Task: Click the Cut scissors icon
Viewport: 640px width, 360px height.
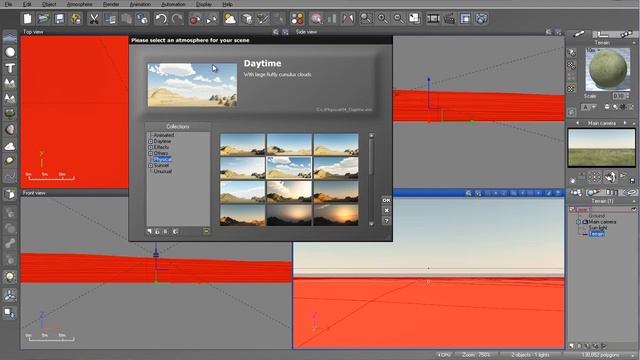Action: click(x=94, y=19)
